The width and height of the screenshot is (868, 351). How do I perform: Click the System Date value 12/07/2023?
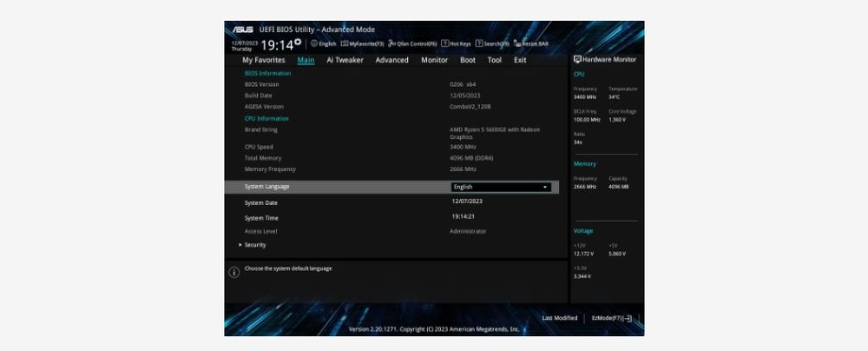pos(467,202)
